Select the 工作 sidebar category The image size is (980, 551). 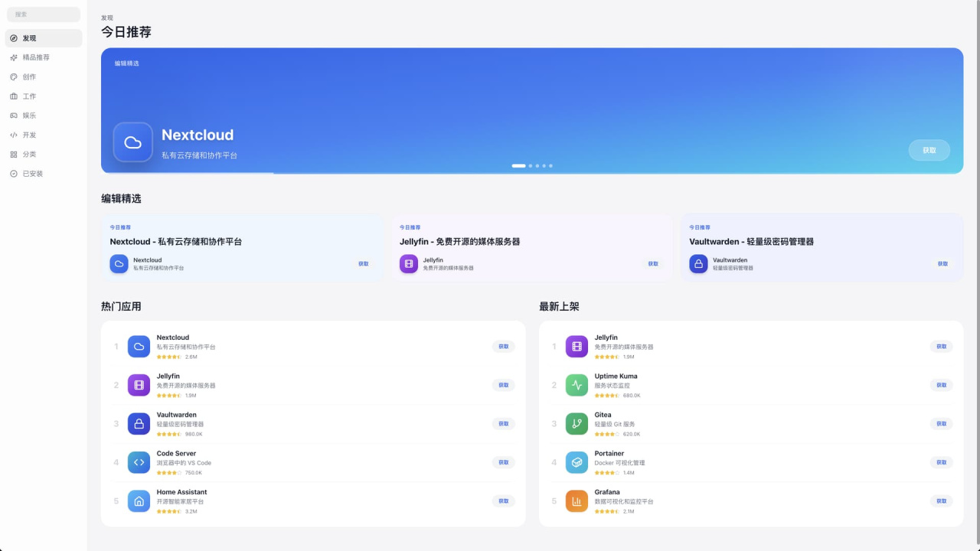tap(44, 96)
